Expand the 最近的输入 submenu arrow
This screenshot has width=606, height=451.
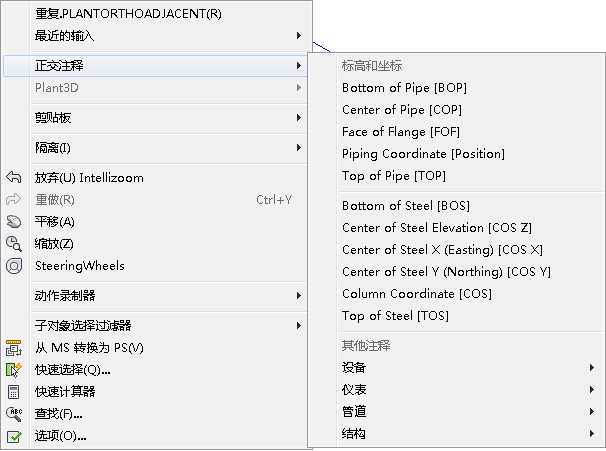tap(298, 36)
